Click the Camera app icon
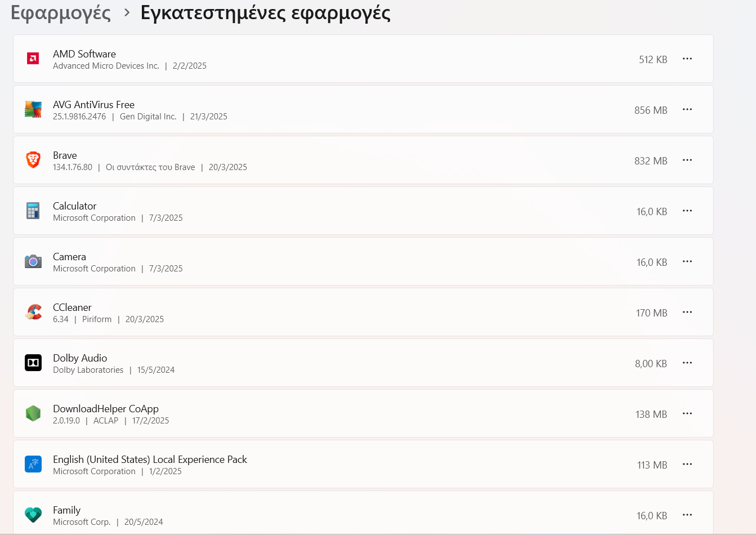 coord(33,261)
